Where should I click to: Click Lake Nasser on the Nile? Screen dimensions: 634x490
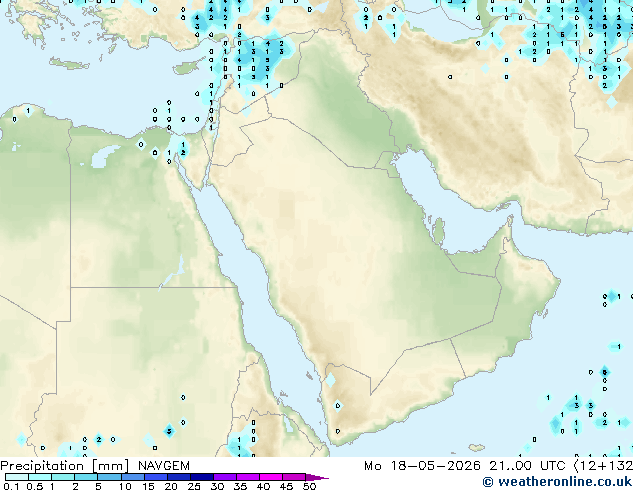(173, 274)
